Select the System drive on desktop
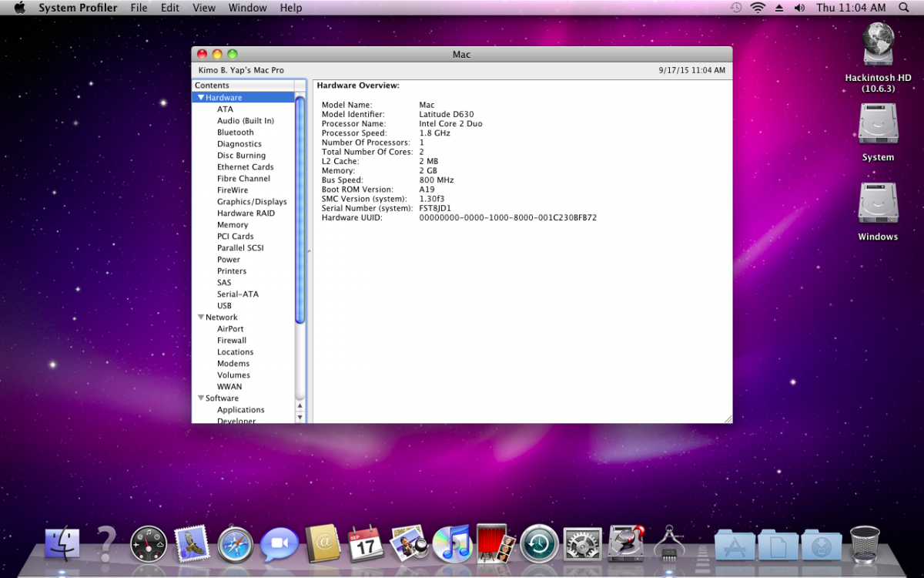Screen dimensions: 924x578 [879, 125]
